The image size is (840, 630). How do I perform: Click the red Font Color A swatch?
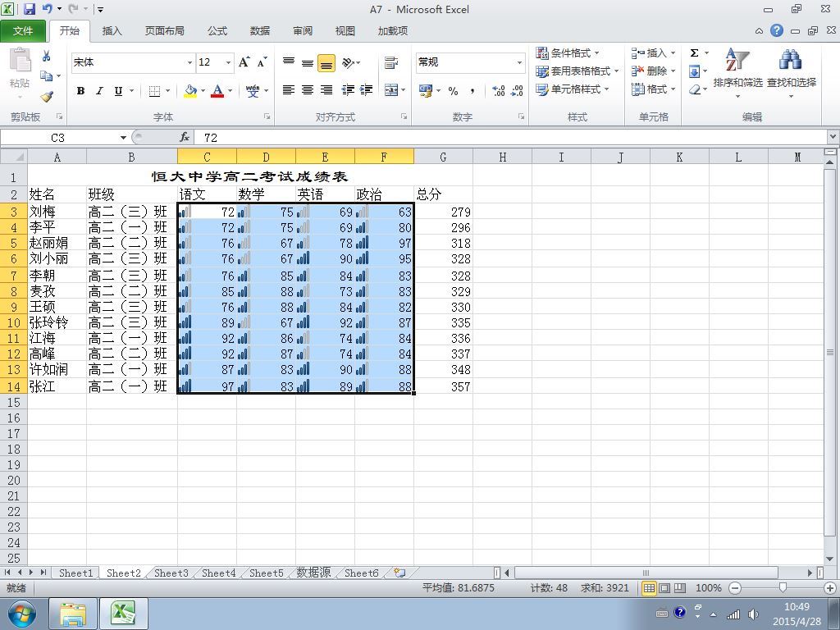click(217, 90)
